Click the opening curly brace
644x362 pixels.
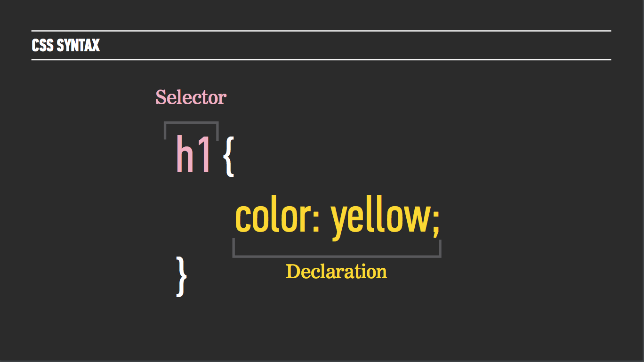(x=228, y=156)
